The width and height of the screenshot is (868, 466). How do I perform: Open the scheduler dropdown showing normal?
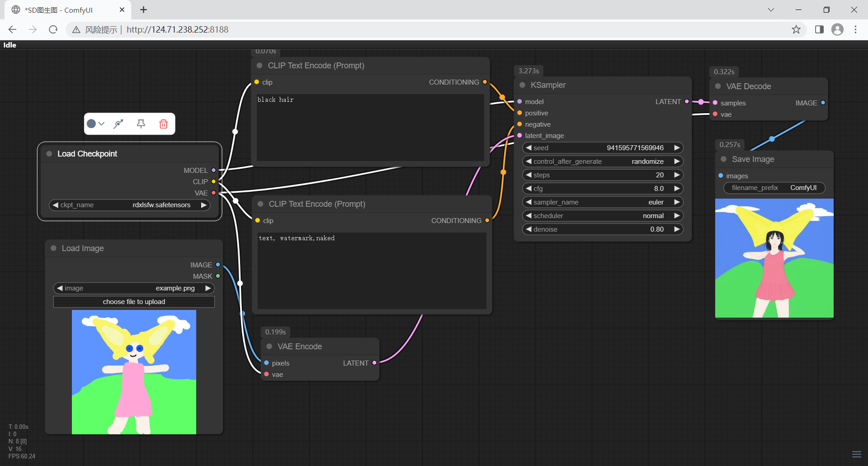click(602, 216)
